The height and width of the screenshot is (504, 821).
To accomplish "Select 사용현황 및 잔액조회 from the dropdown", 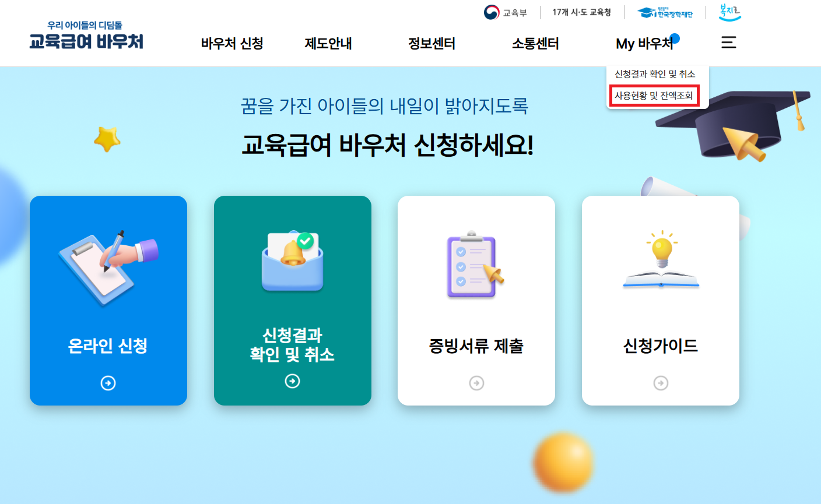I will (656, 95).
